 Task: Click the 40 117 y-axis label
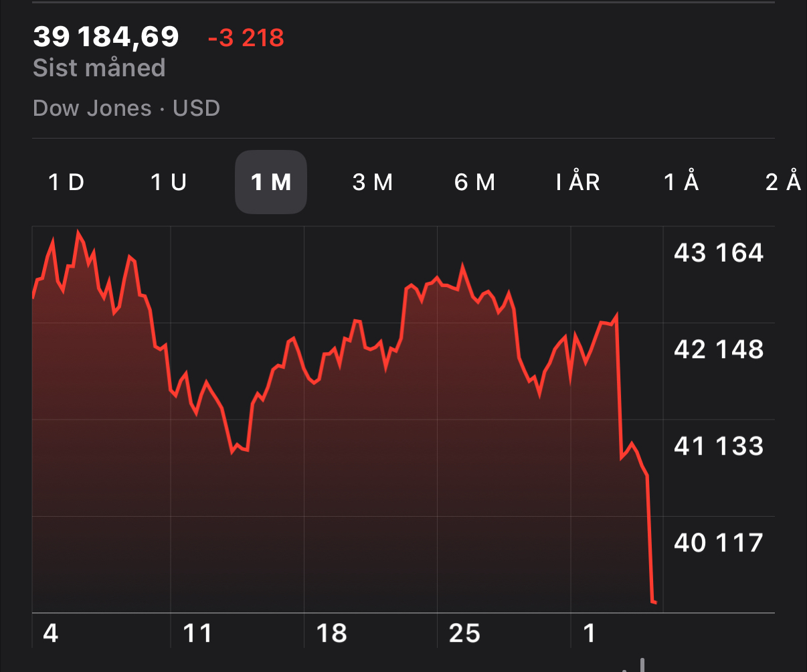(718, 542)
